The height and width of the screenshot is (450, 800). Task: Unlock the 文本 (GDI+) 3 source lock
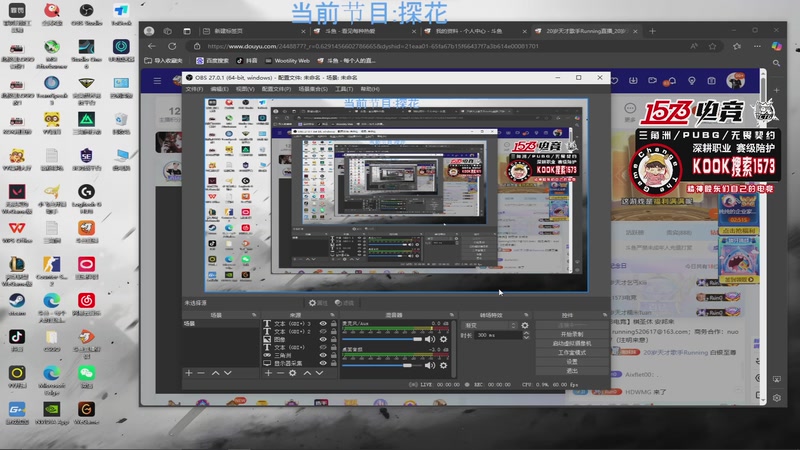334,323
